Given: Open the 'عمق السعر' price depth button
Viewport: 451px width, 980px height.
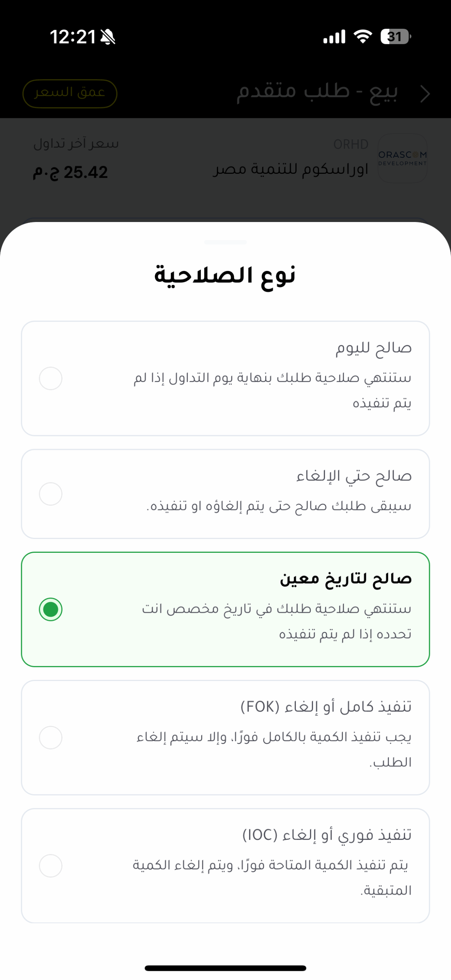Looking at the screenshot, I should pos(70,93).
